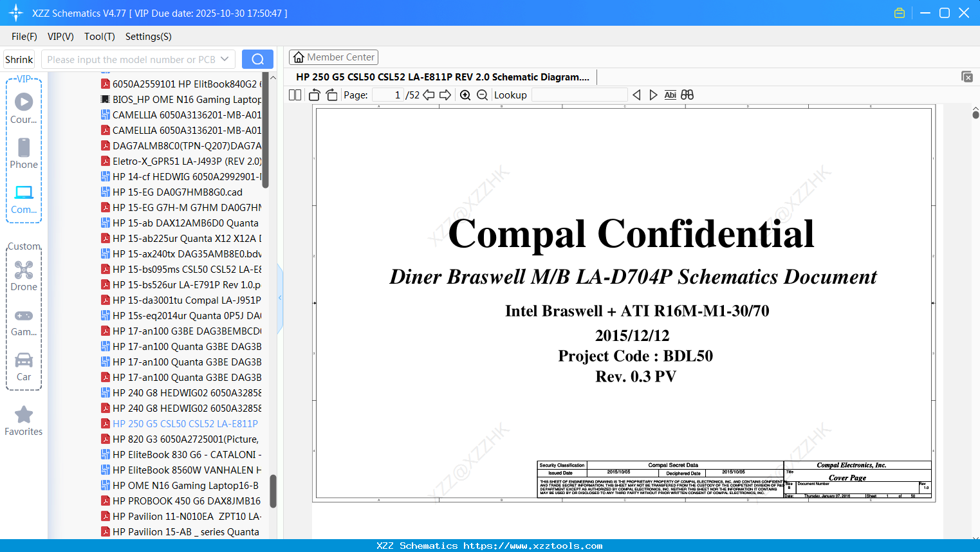Image resolution: width=980 pixels, height=552 pixels.
Task: Toggle the two-page split view icon
Action: point(295,95)
